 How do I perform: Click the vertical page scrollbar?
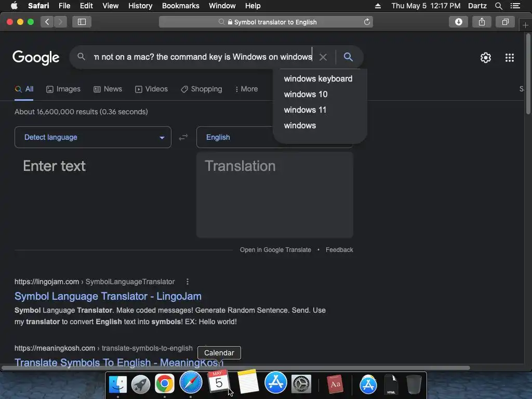(x=528, y=74)
